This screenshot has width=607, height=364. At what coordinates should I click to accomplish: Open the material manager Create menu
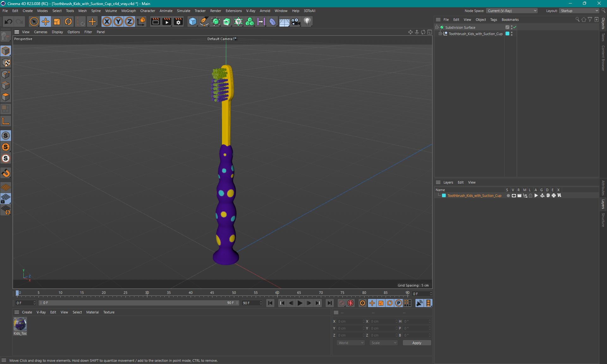point(27,312)
